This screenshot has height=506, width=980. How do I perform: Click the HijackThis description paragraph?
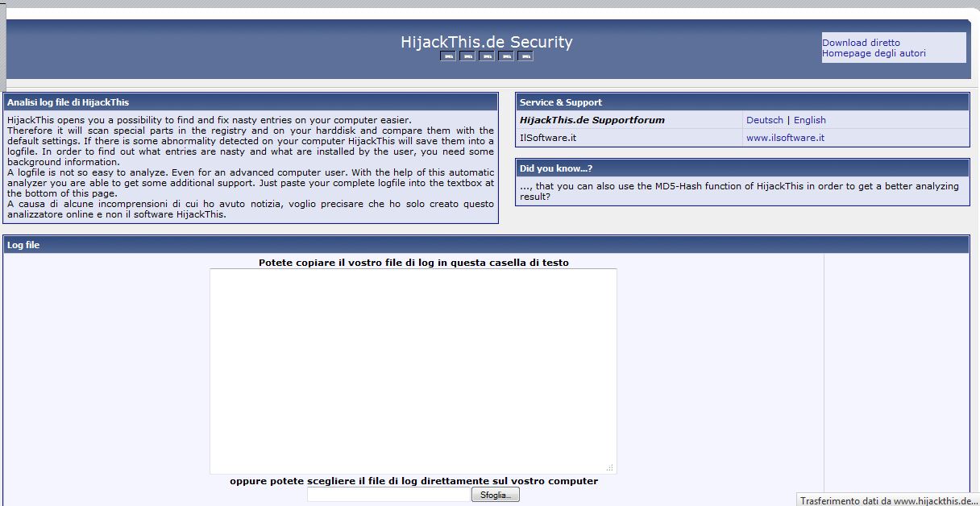click(251, 168)
